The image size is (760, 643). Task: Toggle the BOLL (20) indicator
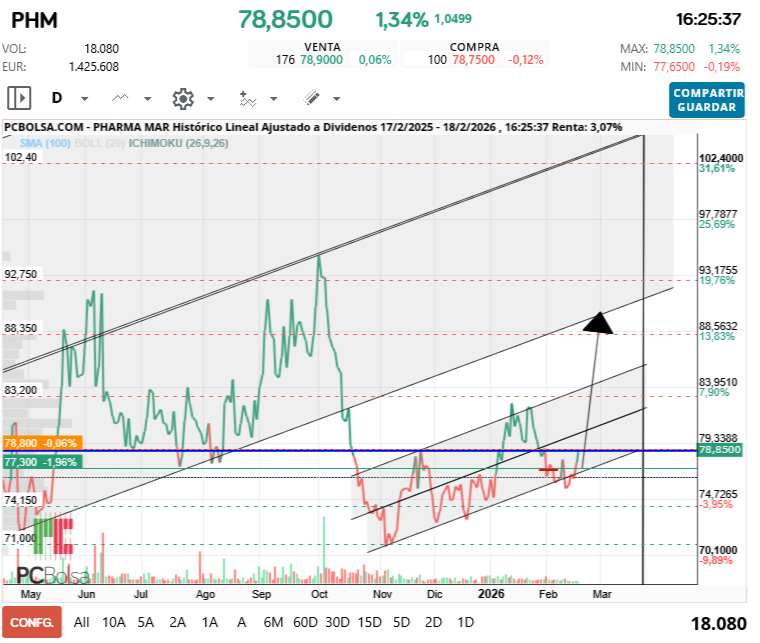click(86, 143)
